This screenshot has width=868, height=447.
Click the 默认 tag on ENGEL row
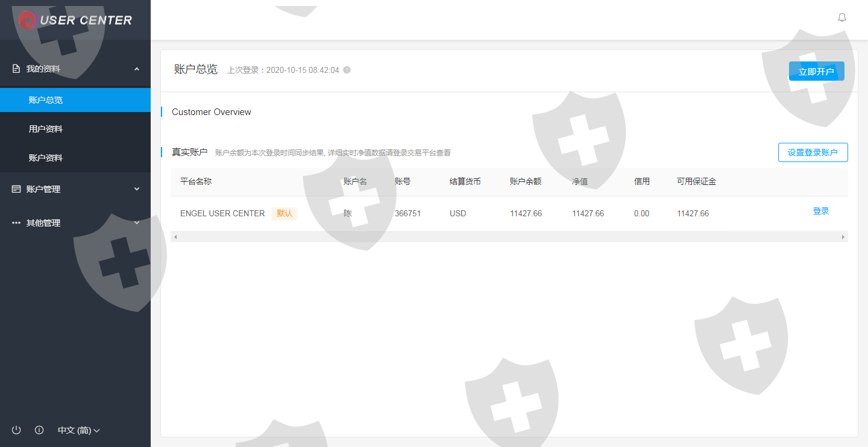[x=285, y=213]
